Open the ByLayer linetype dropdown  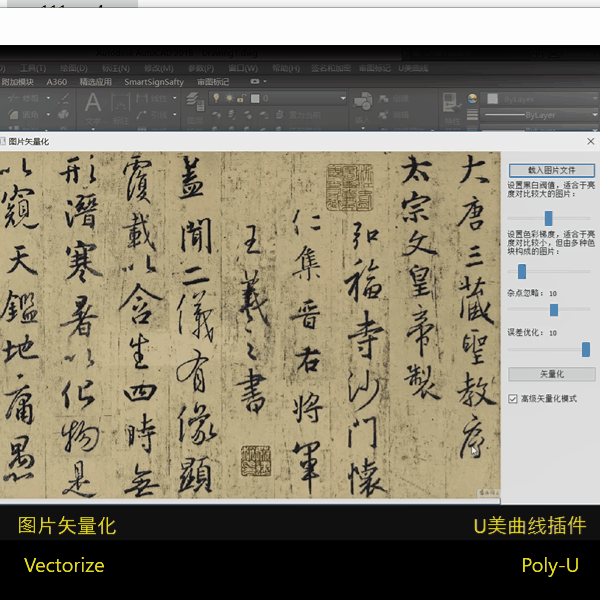click(x=539, y=115)
